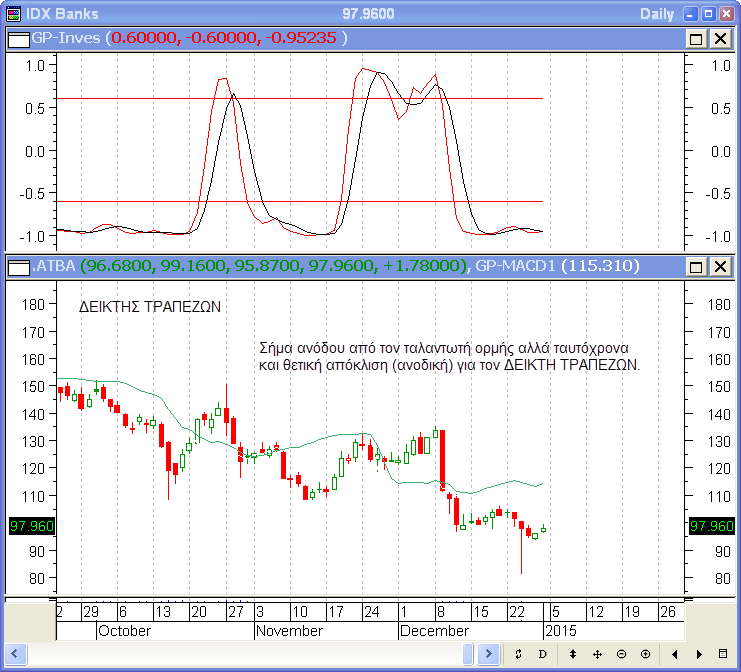Close the .ATBA price pane
Viewport: 741px width, 672px height.
click(721, 267)
